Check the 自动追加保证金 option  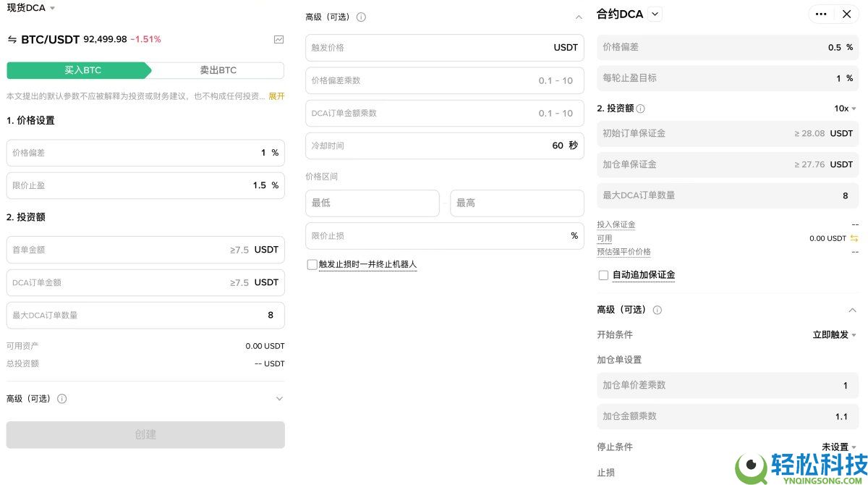(603, 274)
